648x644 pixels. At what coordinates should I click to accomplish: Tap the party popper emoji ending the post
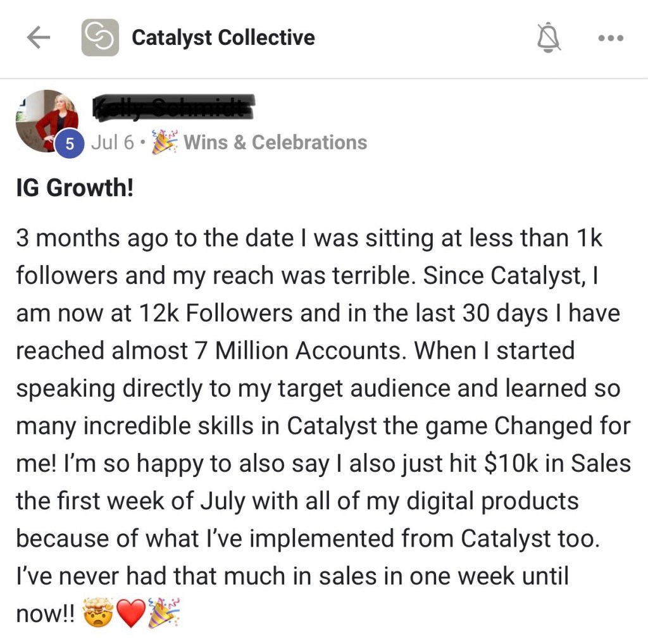click(x=163, y=612)
